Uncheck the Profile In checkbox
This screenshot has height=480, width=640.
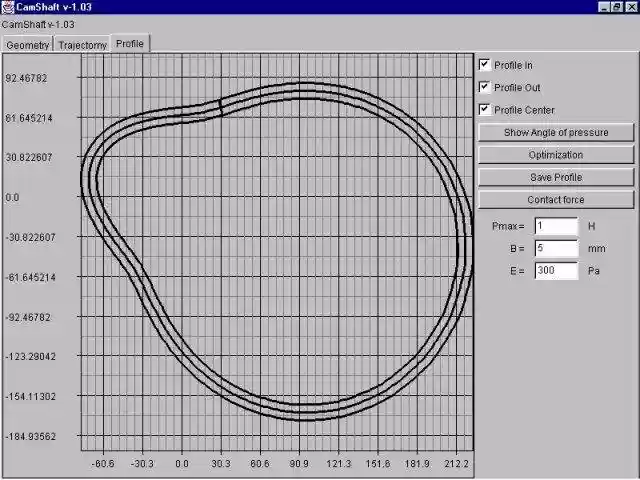[x=485, y=65]
